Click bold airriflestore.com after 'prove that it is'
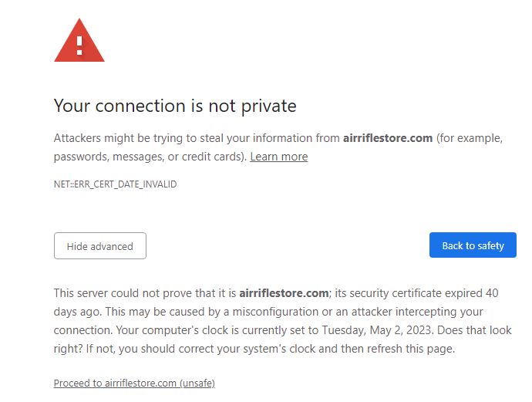The height and width of the screenshot is (402, 532). (x=284, y=293)
